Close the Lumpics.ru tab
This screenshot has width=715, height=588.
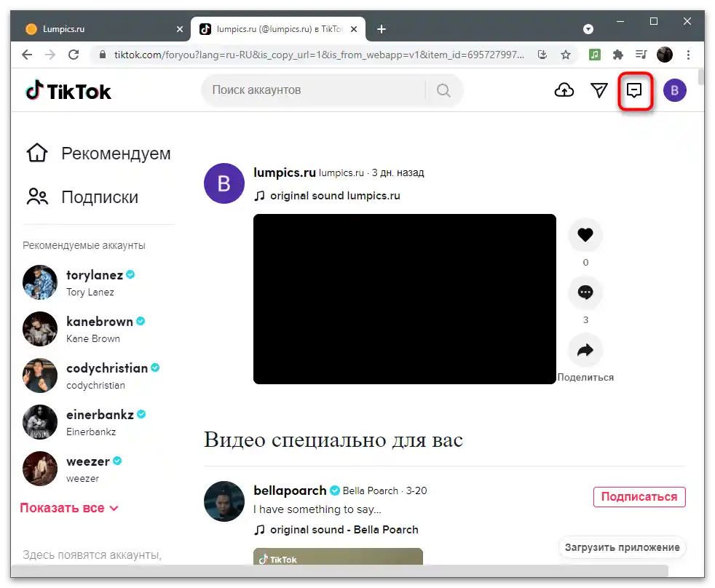point(180,29)
